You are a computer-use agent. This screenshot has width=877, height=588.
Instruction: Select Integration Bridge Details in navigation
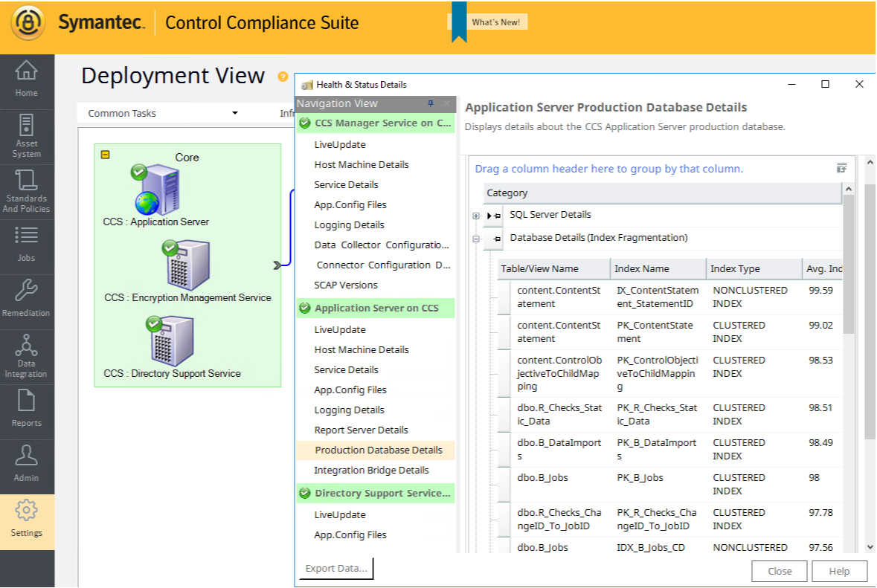point(371,470)
